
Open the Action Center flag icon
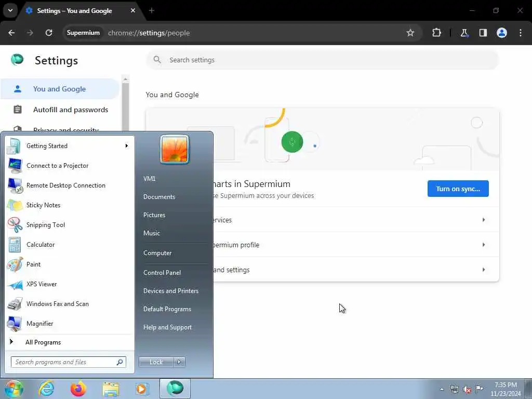tap(479, 389)
